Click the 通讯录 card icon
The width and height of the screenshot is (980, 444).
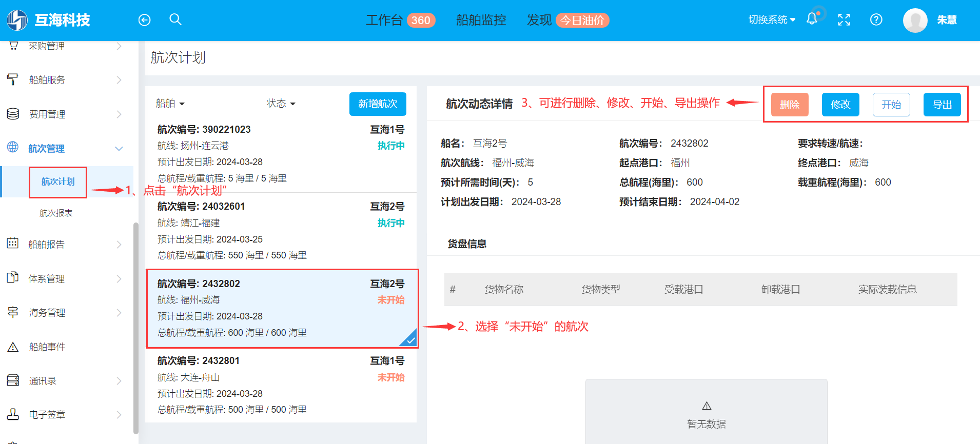click(x=13, y=380)
